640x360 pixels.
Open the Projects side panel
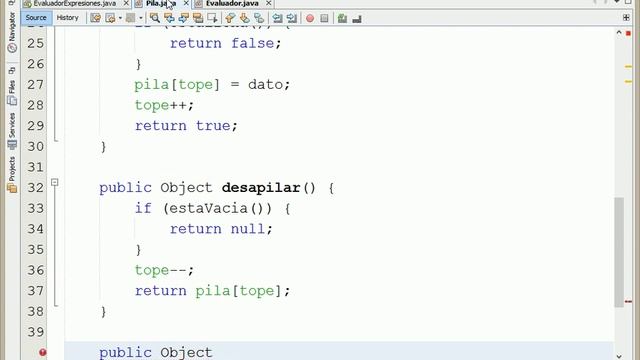(x=12, y=174)
